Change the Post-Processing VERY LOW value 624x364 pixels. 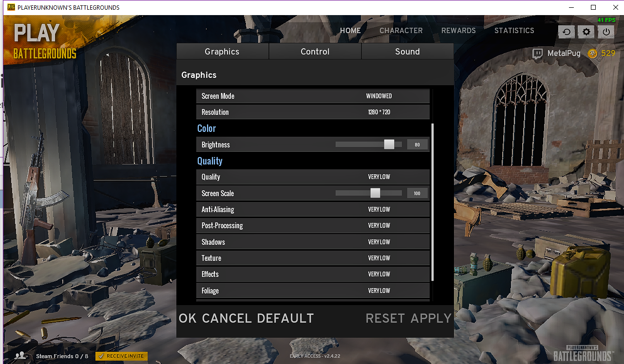(379, 226)
